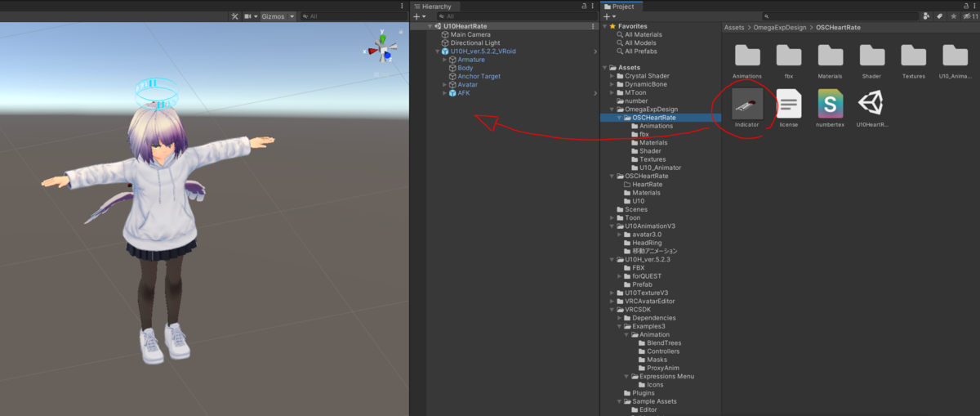This screenshot has width=980, height=416.
Task: Click the Search by Type icon
Action: point(926,16)
